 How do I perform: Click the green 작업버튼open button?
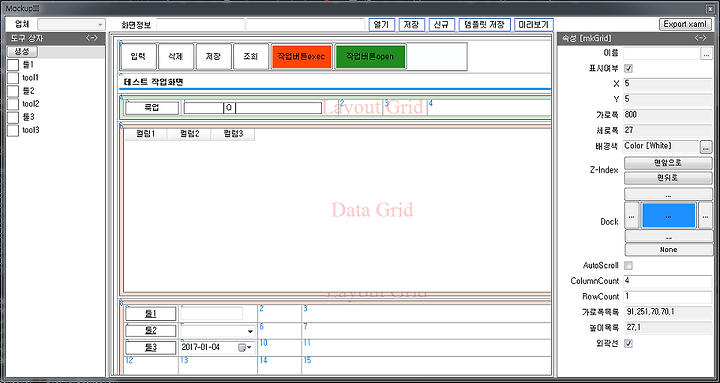coord(370,57)
